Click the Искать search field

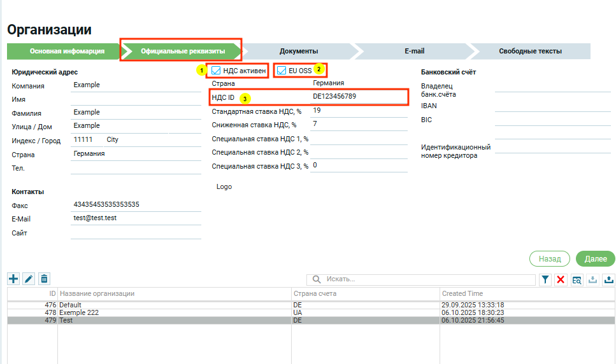427,279
